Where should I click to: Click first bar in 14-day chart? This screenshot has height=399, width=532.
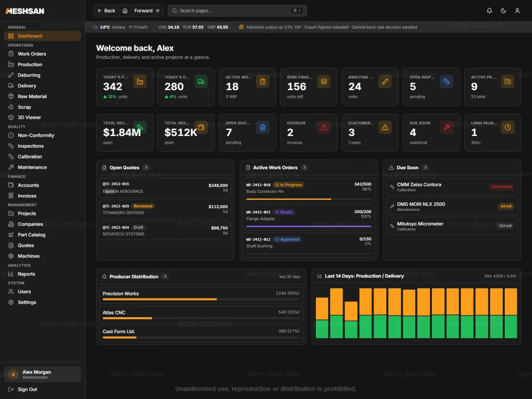(322, 318)
